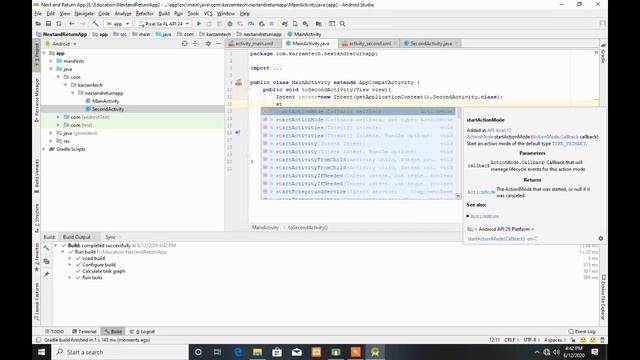The height and width of the screenshot is (360, 640).
Task: Click the Profile app icon in toolbar
Action: pos(251,24)
